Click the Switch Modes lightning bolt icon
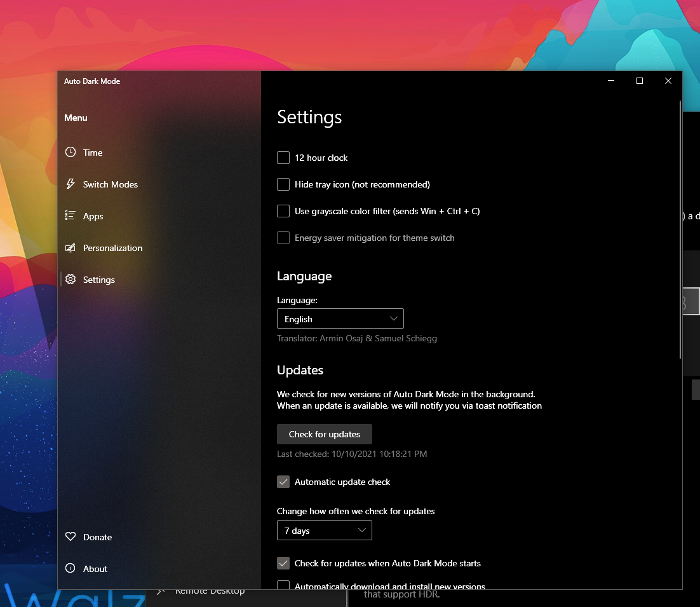Screen dimensions: 700x607 point(71,184)
